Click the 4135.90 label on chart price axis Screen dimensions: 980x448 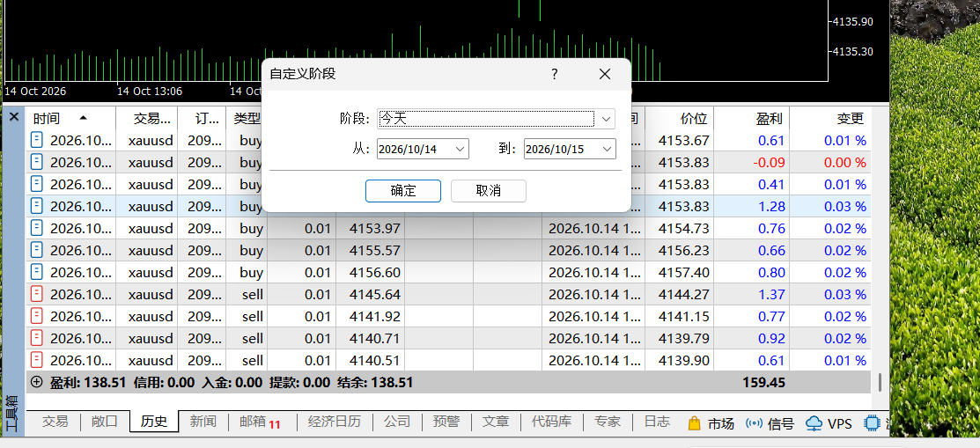click(852, 22)
